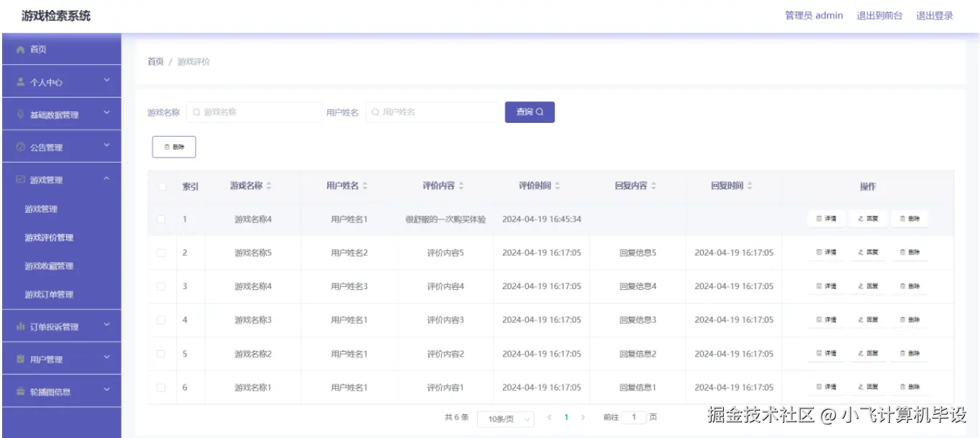Screen dimensions: 980x438
Task: Click the home icon beside 首页 in sidebar
Action: [21, 50]
